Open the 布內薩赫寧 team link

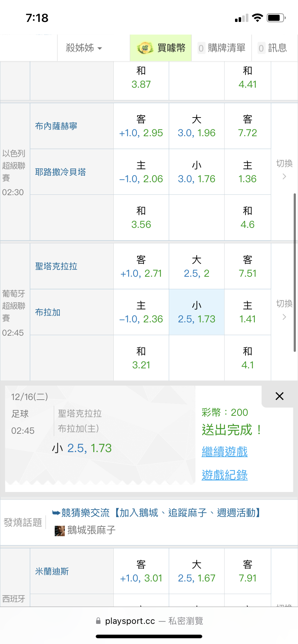56,126
